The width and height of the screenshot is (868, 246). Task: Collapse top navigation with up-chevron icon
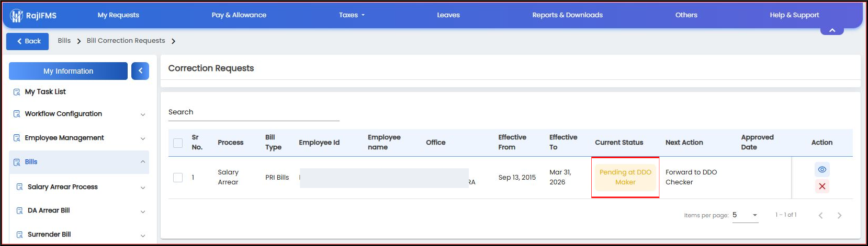(x=832, y=30)
